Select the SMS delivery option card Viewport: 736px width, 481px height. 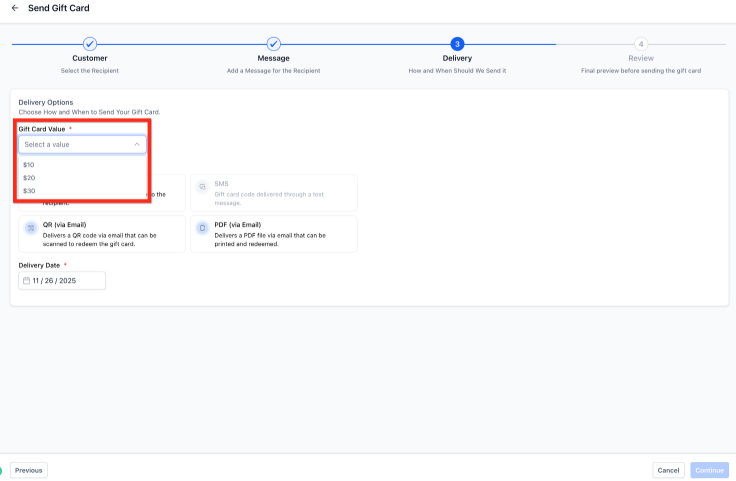(x=273, y=193)
